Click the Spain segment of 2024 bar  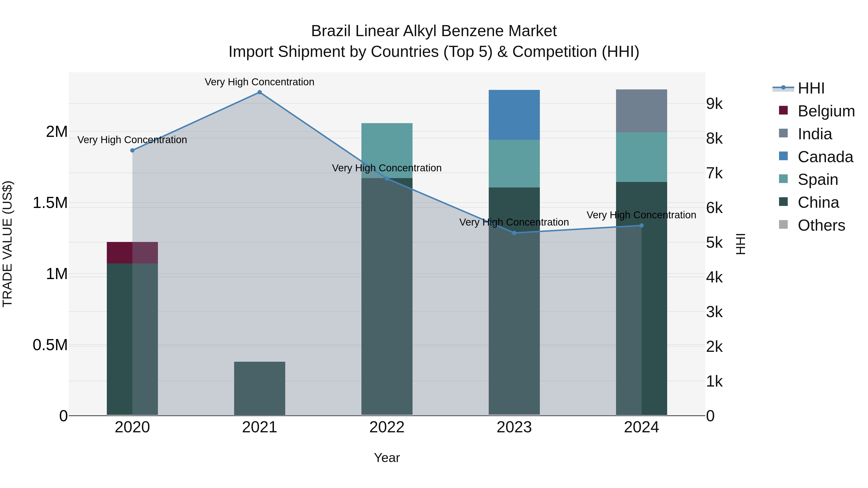(x=642, y=157)
